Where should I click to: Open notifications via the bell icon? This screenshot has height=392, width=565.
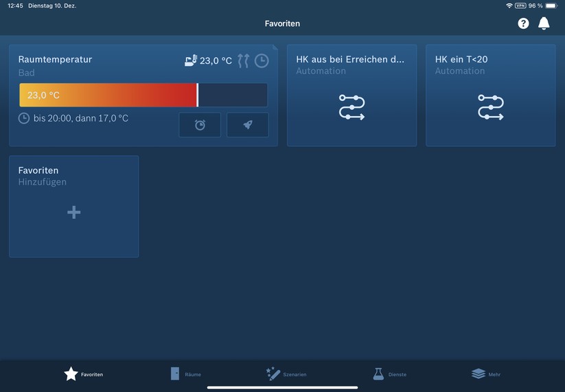point(544,23)
